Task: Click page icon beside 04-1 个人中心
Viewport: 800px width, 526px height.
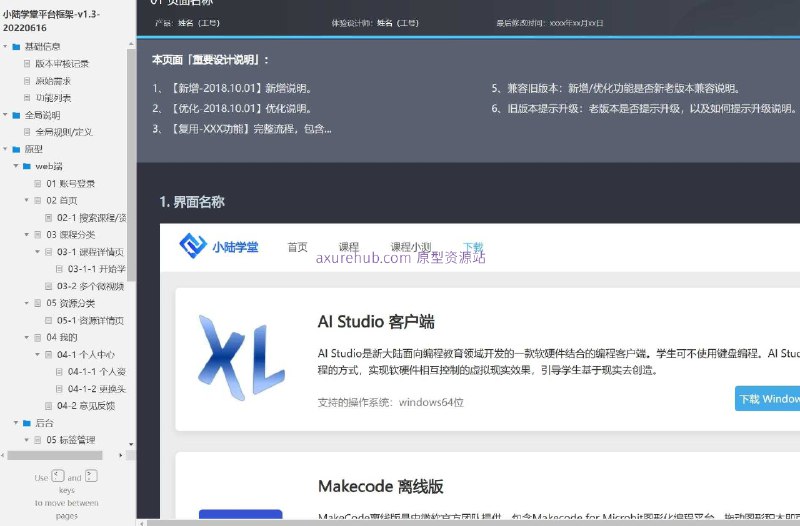Action: point(48,355)
